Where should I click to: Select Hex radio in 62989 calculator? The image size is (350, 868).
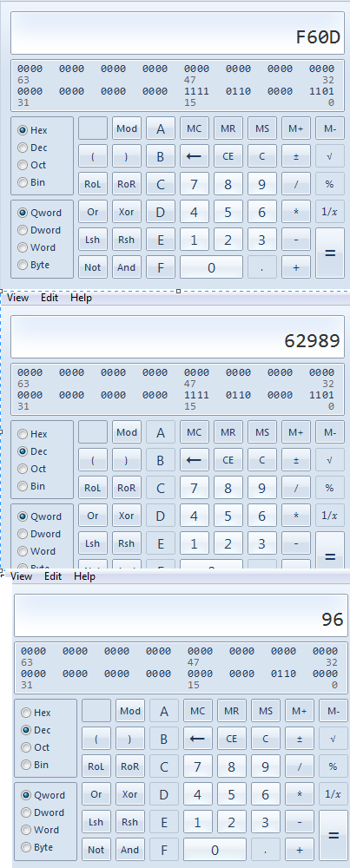(33, 434)
